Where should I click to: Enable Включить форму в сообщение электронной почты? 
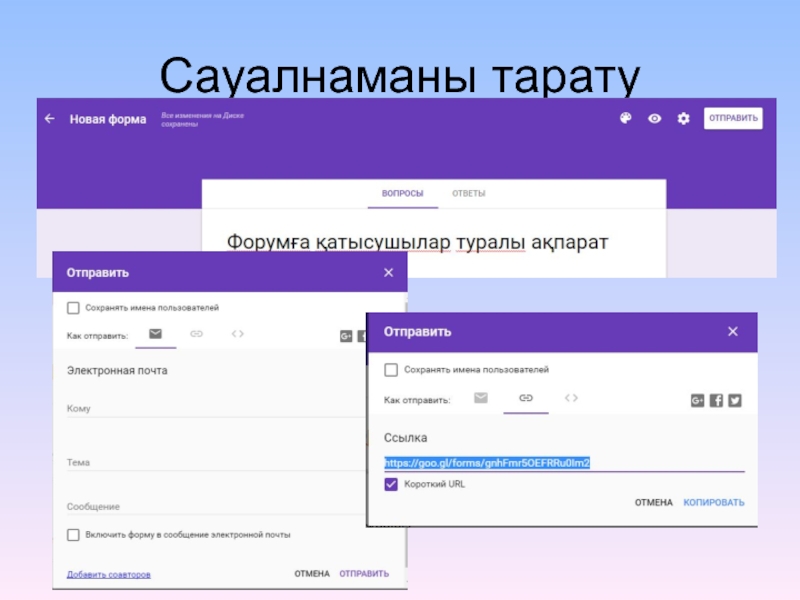73,535
